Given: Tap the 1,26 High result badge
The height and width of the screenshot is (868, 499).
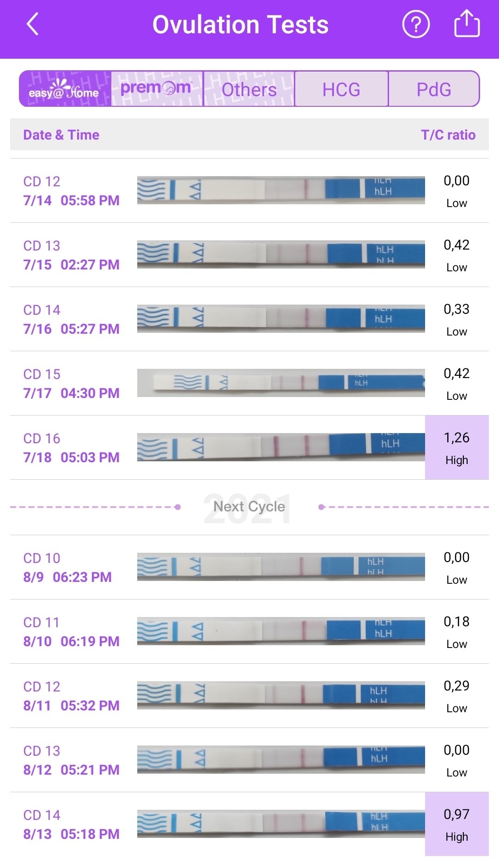Looking at the screenshot, I should tap(456, 447).
